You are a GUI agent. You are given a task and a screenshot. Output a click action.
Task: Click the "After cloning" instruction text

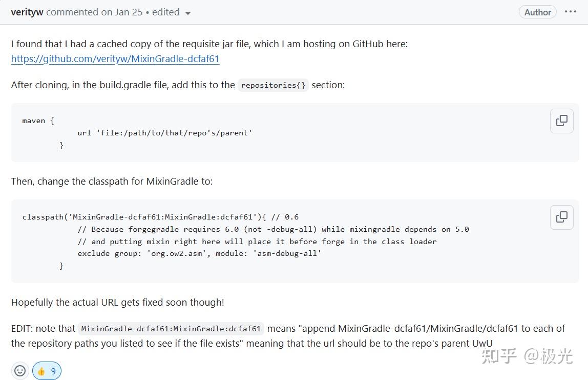pos(123,85)
